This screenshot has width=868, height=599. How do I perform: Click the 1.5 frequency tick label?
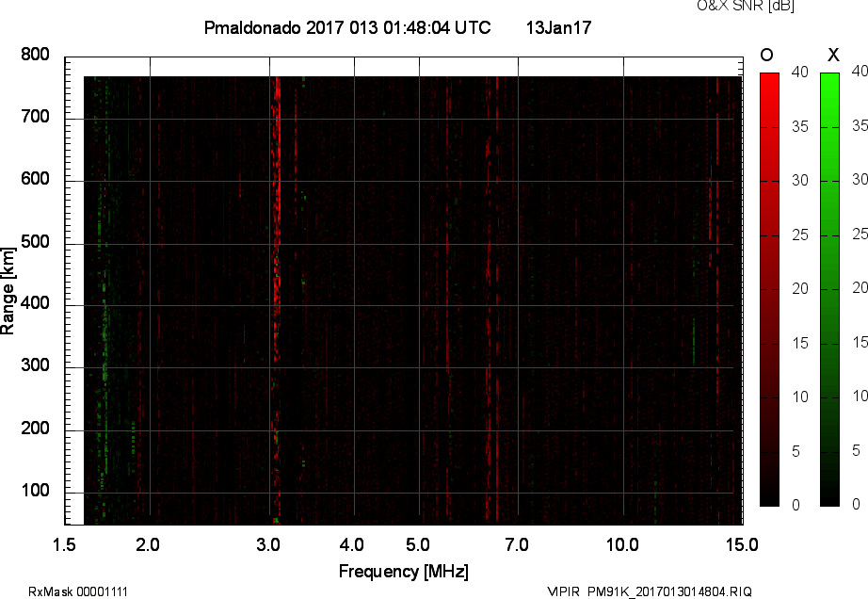62,543
